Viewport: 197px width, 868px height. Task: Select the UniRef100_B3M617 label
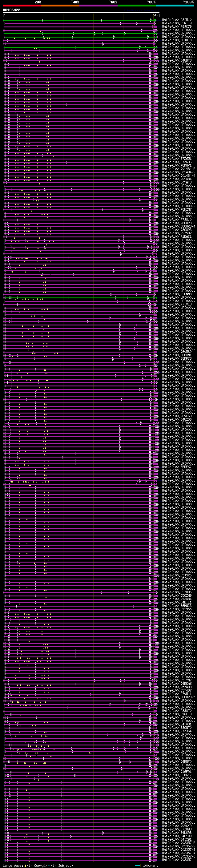tap(177, 775)
